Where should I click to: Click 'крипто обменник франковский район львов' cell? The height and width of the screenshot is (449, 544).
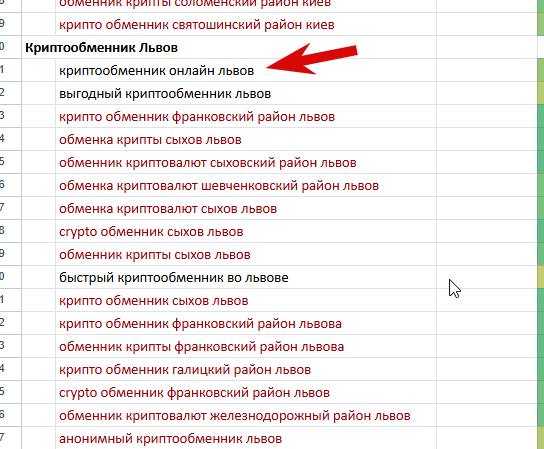[x=246, y=117]
